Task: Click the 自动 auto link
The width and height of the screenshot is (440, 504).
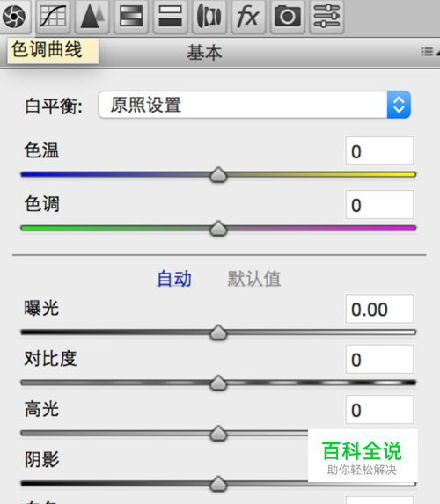Action: pos(174,279)
